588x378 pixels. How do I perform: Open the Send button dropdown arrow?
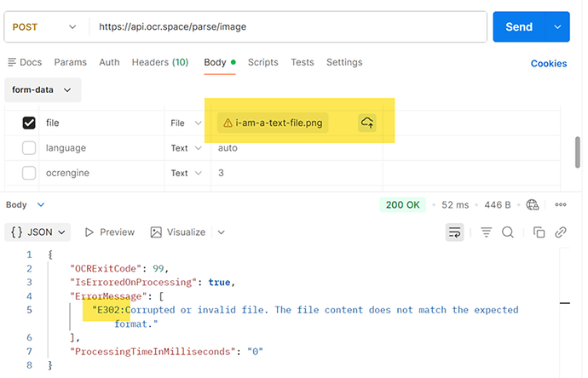557,27
